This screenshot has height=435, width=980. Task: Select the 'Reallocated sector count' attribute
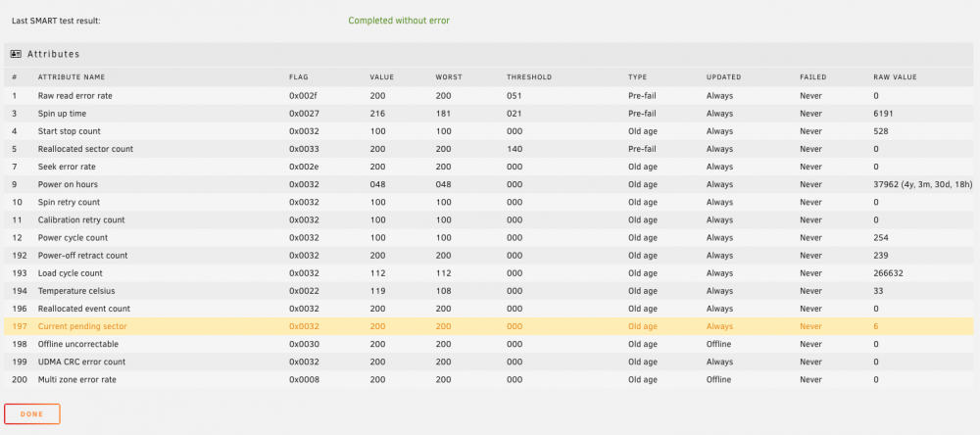[85, 149]
